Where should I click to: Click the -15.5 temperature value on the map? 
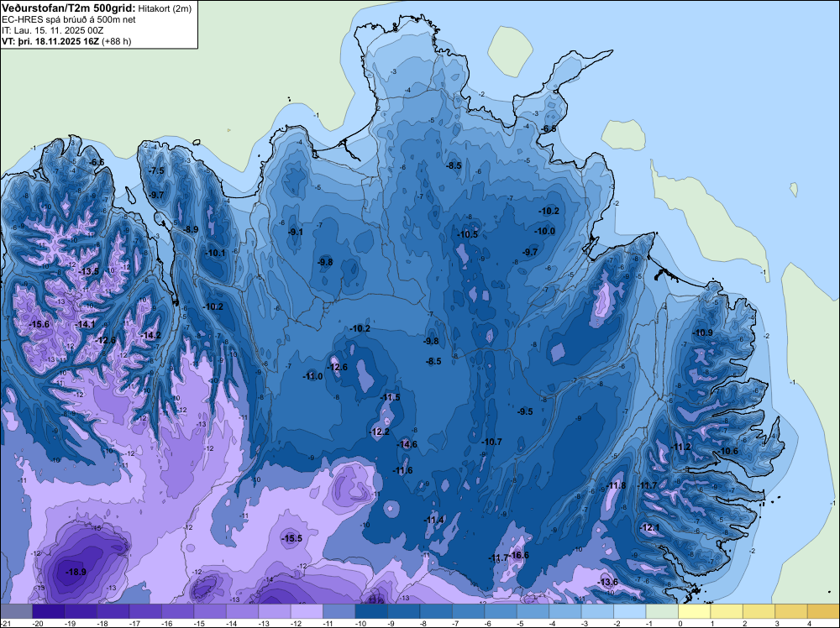click(x=292, y=538)
